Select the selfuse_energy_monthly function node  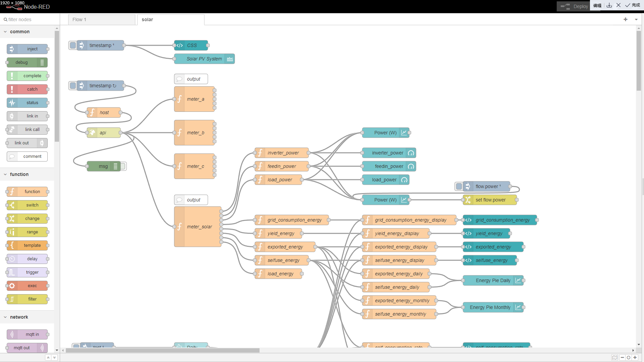pyautogui.click(x=399, y=314)
